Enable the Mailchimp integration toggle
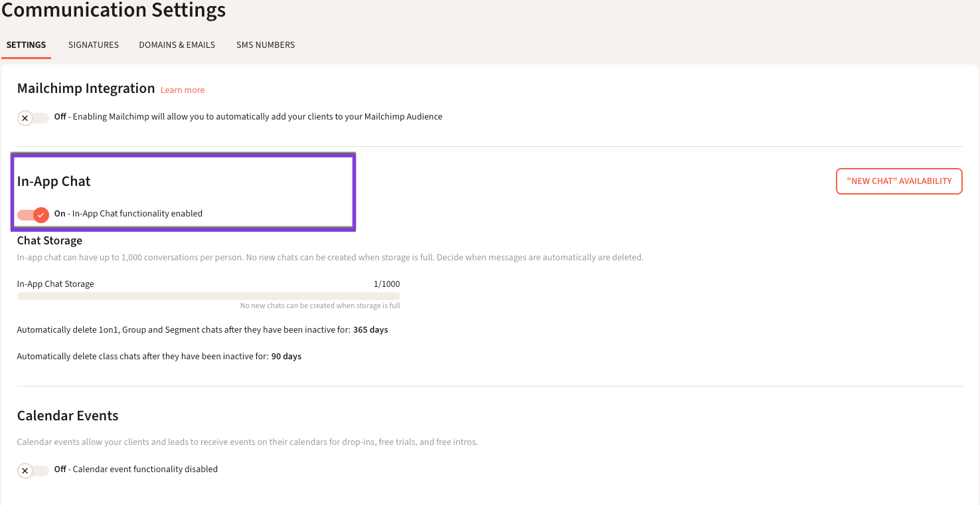This screenshot has height=506, width=980. click(33, 118)
